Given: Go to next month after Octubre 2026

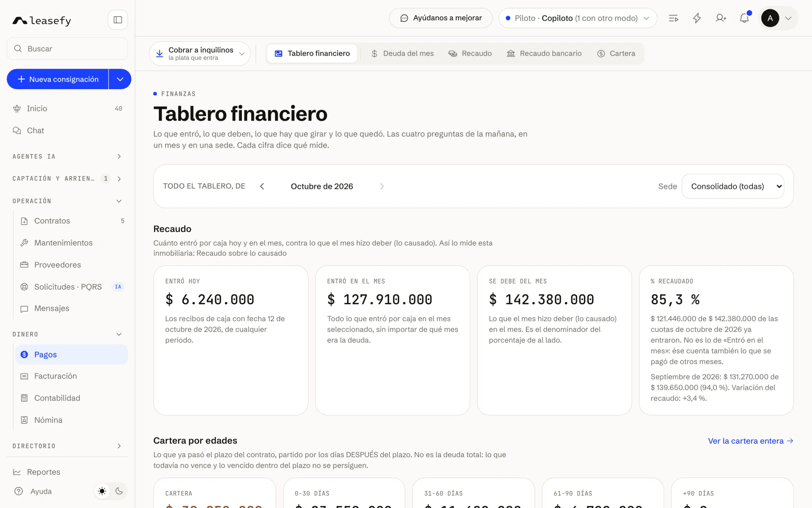Looking at the screenshot, I should [382, 186].
